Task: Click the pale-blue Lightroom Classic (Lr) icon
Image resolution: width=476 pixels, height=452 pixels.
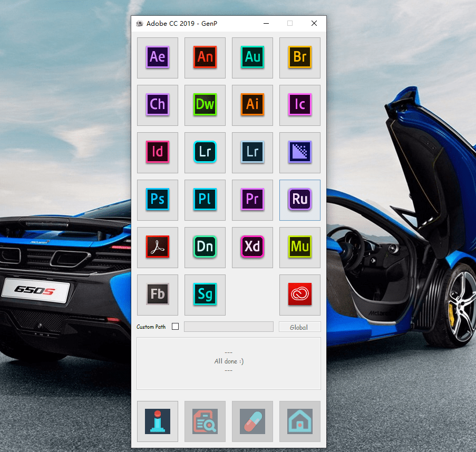Action: click(252, 152)
